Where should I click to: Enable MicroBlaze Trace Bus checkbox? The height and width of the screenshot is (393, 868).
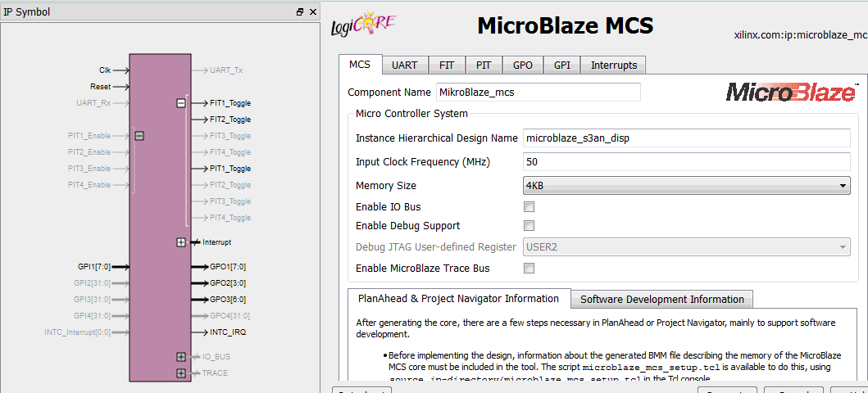click(x=529, y=268)
